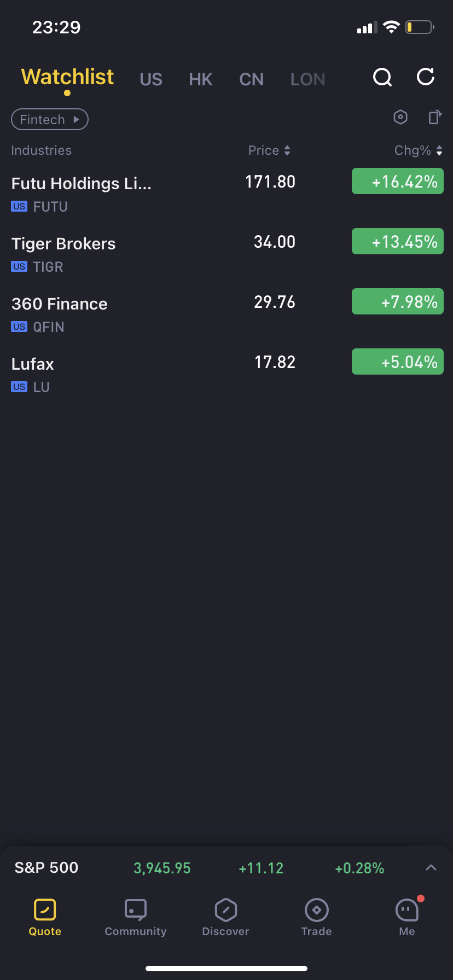The width and height of the screenshot is (453, 980).
Task: Tap the rotate-to-landscape view icon
Action: 435,117
